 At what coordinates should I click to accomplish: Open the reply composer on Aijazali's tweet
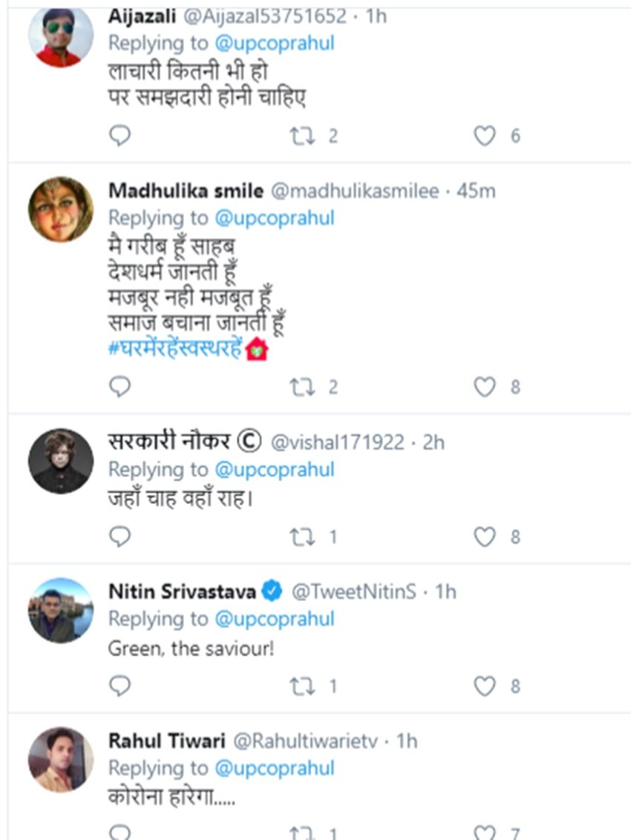(x=119, y=136)
